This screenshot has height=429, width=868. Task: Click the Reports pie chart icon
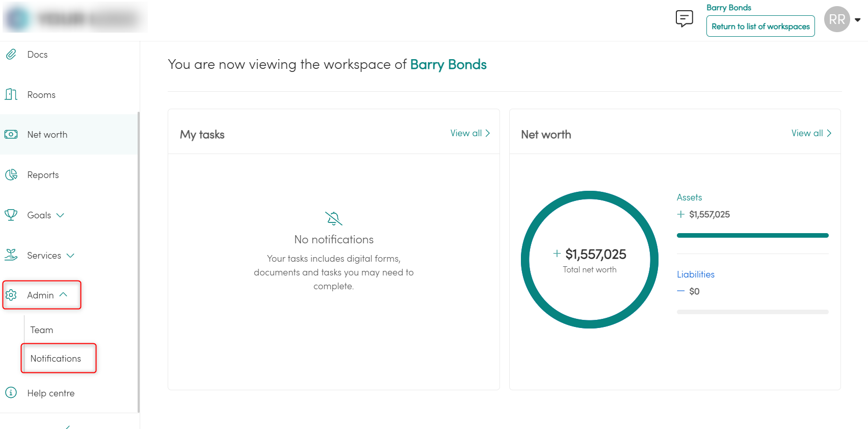coord(11,175)
